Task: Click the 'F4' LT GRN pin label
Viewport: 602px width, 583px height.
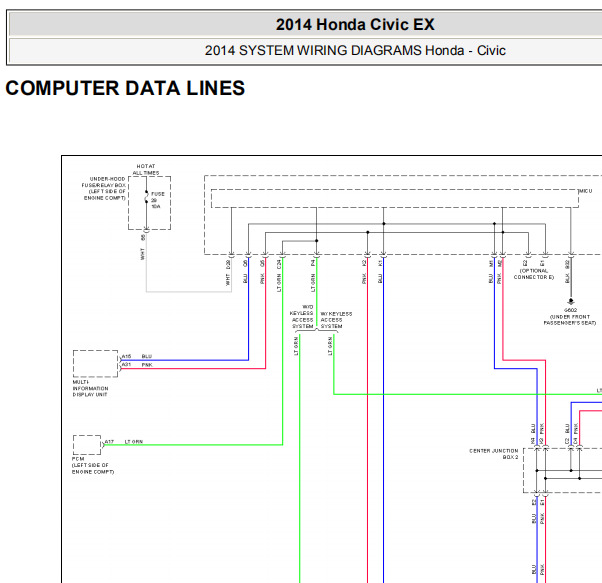Action: (313, 263)
